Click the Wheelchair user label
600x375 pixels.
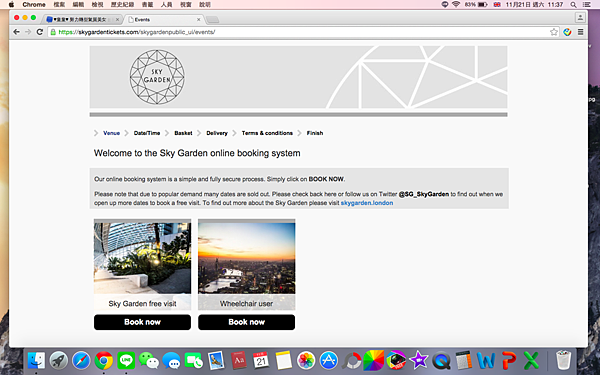click(x=246, y=304)
